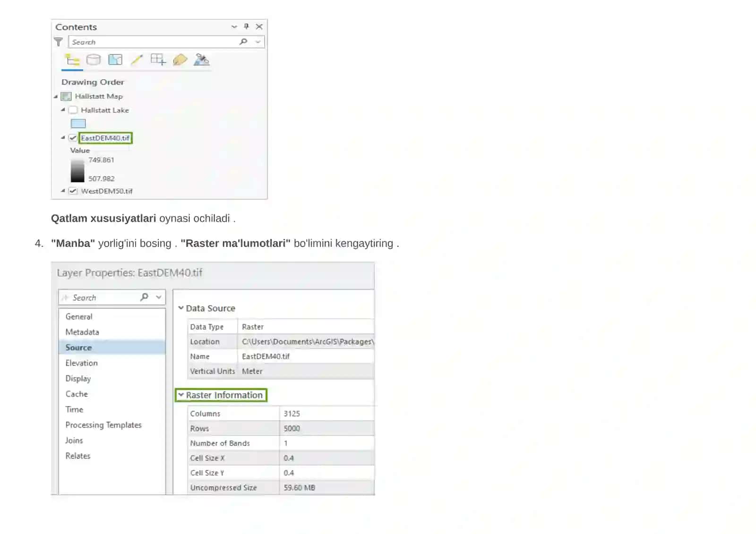Click Number of Bands value 1
The image size is (756, 534).
click(x=285, y=443)
